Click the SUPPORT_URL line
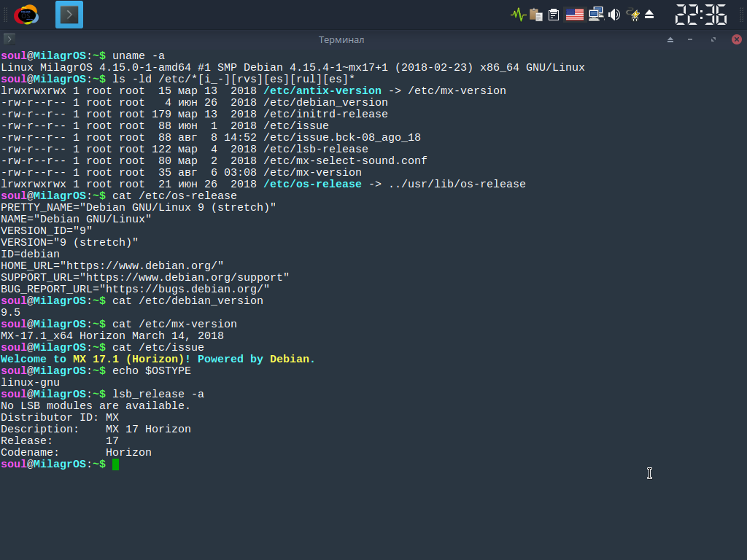The width and height of the screenshot is (747, 560). pos(145,278)
